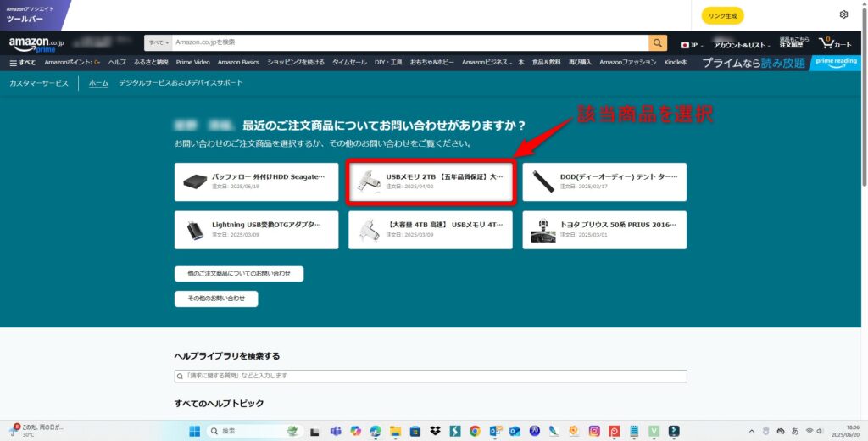Click the weather widget on the taskbar
This screenshot has width=868, height=441.
(x=37, y=431)
